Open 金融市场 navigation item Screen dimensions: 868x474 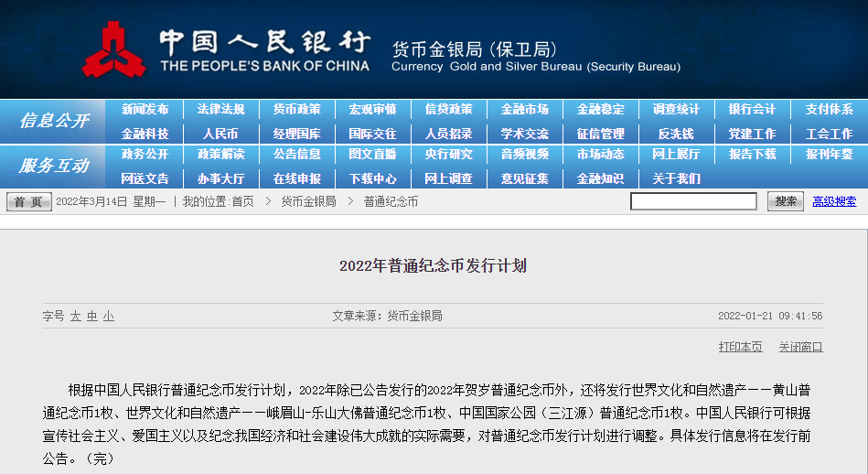pos(524,110)
